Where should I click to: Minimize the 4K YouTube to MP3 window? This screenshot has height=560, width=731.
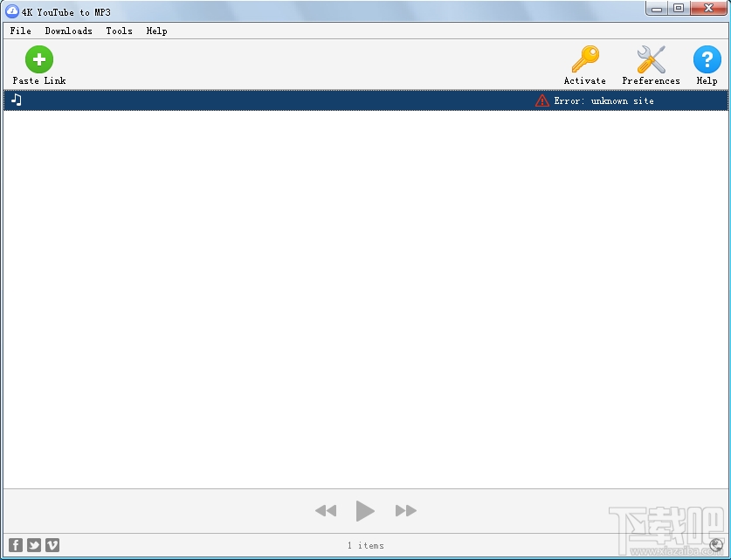click(x=657, y=9)
